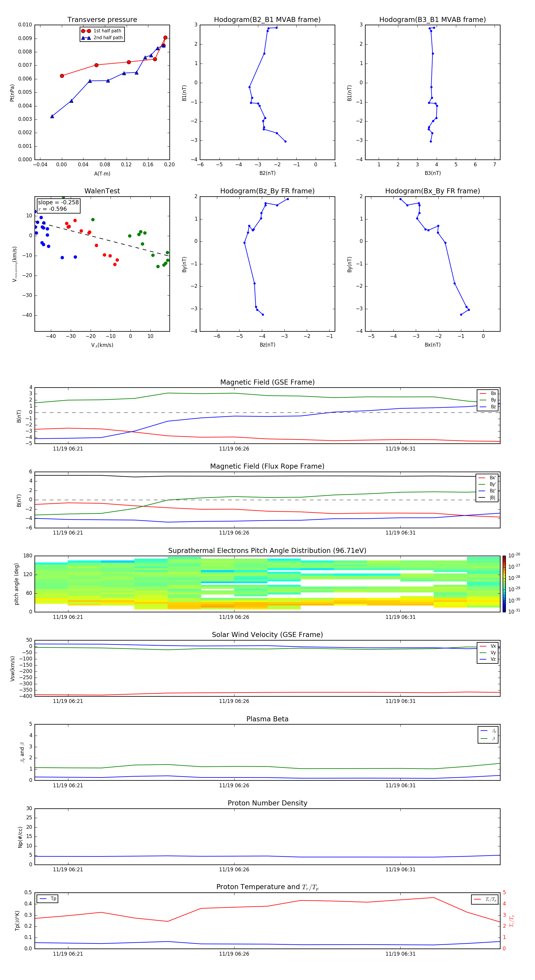Click the 'B3(nT)' x-axis label
The height and width of the screenshot is (980, 535).
(432, 173)
